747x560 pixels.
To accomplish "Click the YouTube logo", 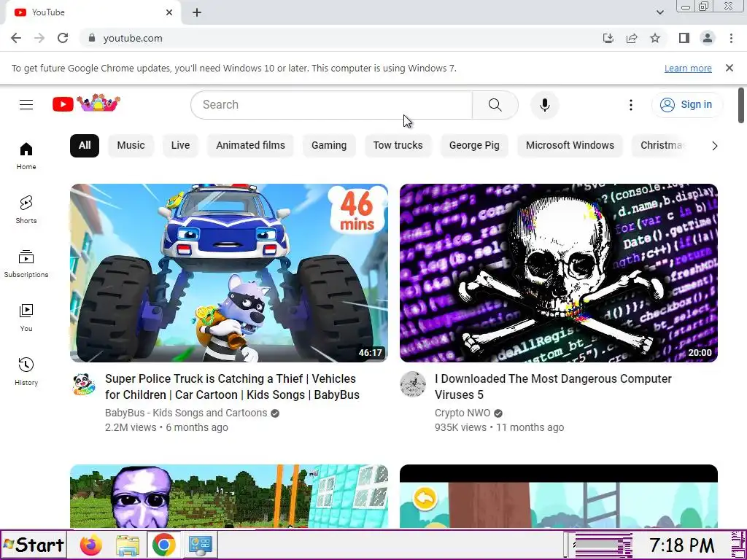I will click(86, 104).
